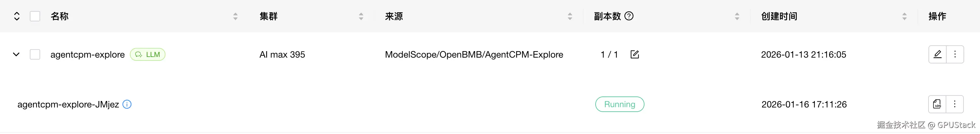Edit the replica count for agentcpm-explore
This screenshot has width=980, height=134.
point(634,54)
